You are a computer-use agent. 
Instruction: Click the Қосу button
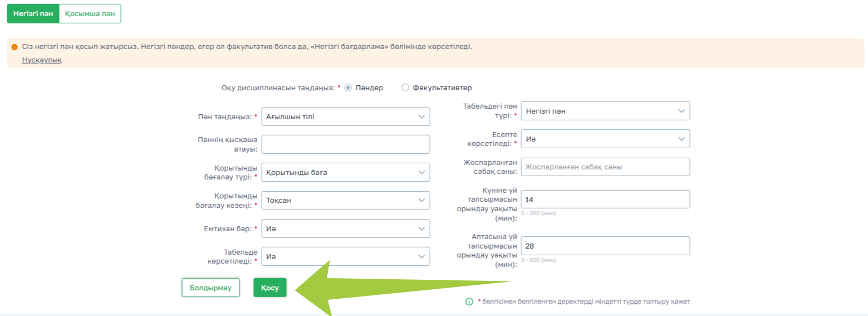click(x=270, y=288)
